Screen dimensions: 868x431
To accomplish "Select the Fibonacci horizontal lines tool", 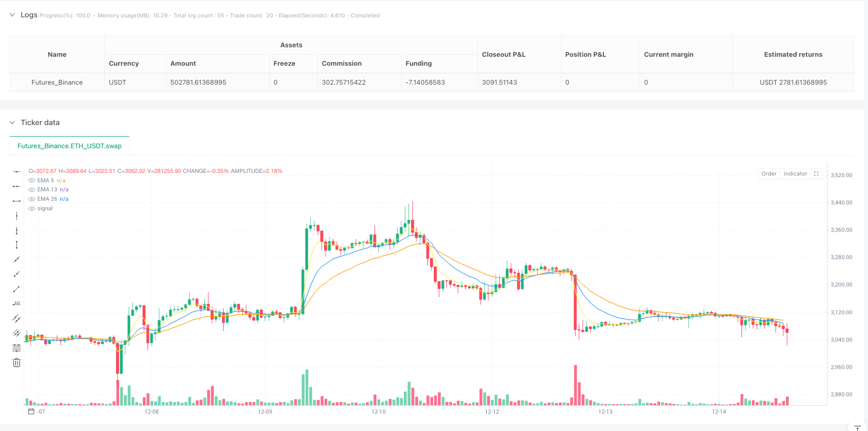I will (x=17, y=348).
